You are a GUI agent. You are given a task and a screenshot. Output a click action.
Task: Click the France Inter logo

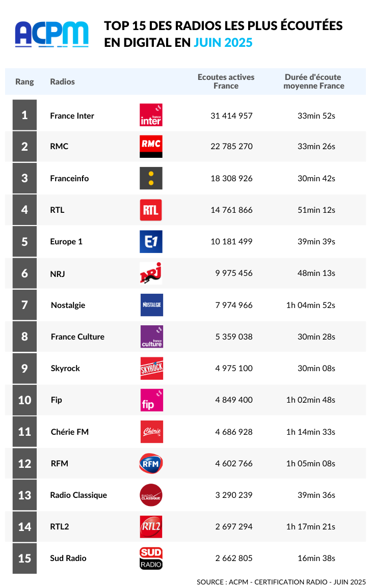pos(151,115)
